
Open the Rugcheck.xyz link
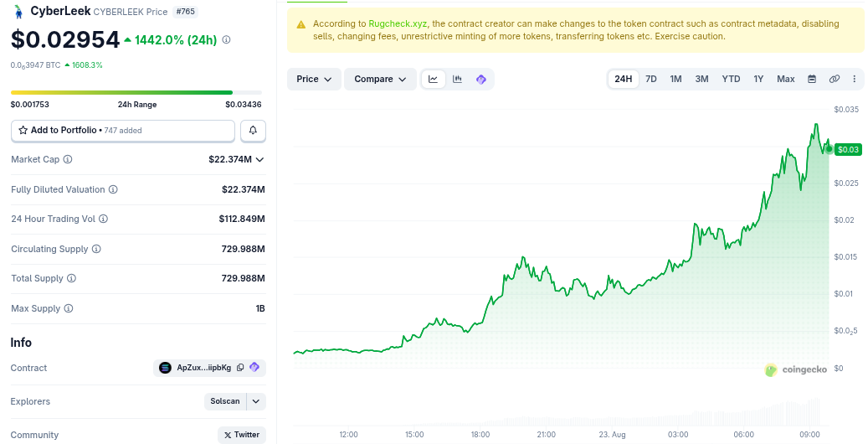[x=398, y=23]
